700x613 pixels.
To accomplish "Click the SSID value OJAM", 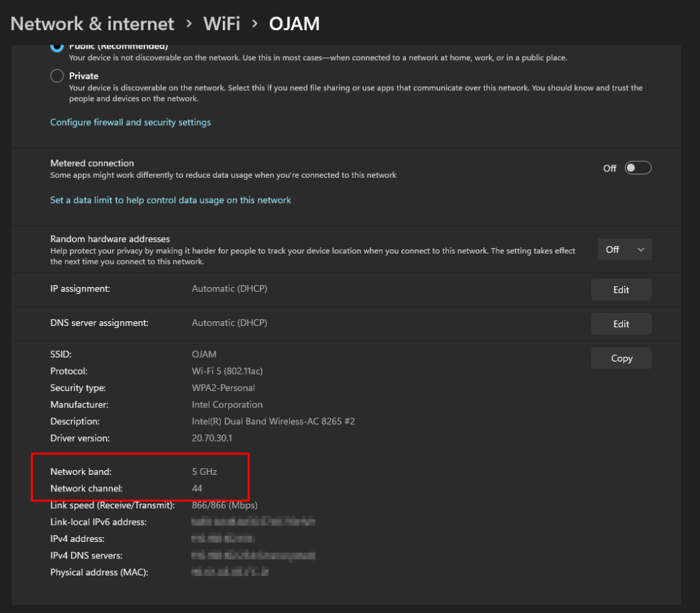I will tap(204, 354).
